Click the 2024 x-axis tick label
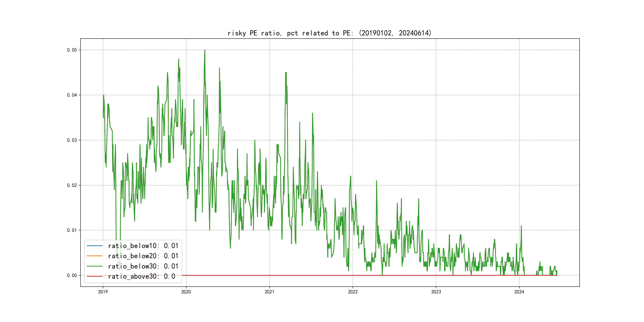The height and width of the screenshot is (322, 644). coord(519,292)
